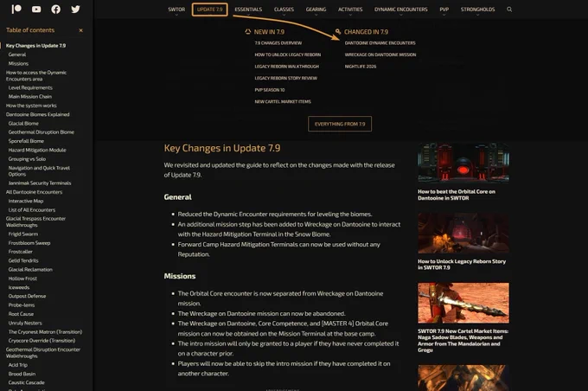Jump to Jannimak Security Terminals section
Image resolution: width=588 pixels, height=391 pixels.
point(40,183)
